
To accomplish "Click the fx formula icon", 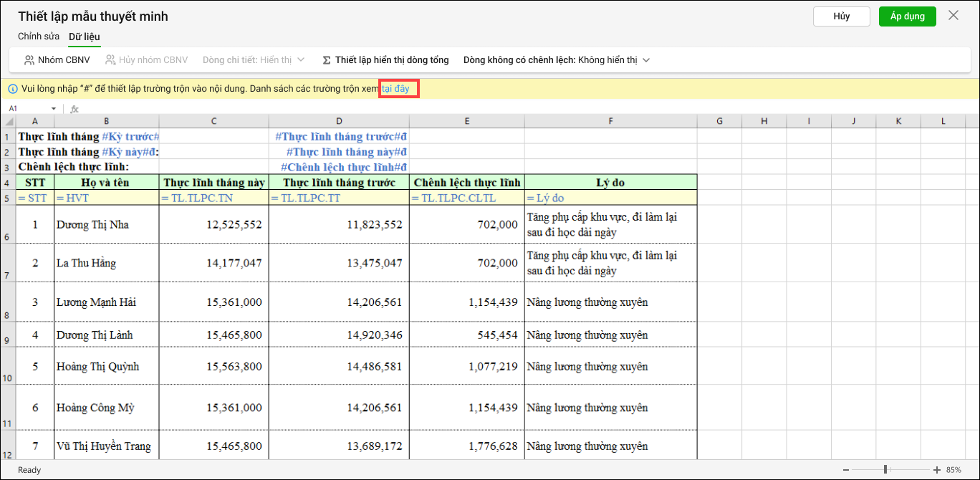I will point(74,109).
